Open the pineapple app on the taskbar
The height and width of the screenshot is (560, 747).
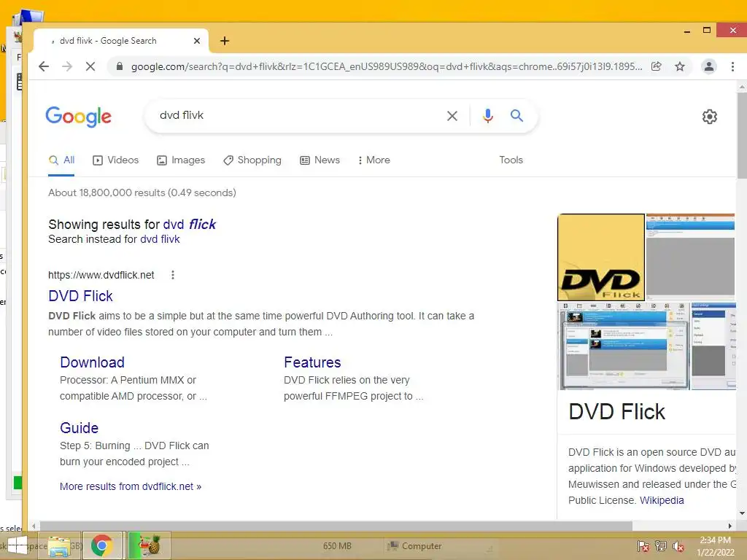(x=150, y=545)
